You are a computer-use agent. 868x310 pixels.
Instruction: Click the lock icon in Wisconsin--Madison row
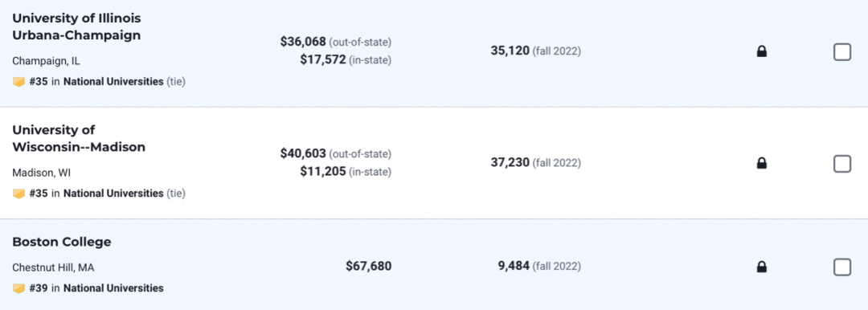point(762,163)
